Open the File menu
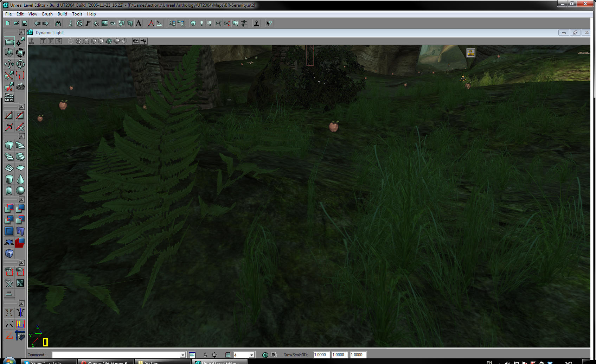596x364 pixels. (x=8, y=14)
